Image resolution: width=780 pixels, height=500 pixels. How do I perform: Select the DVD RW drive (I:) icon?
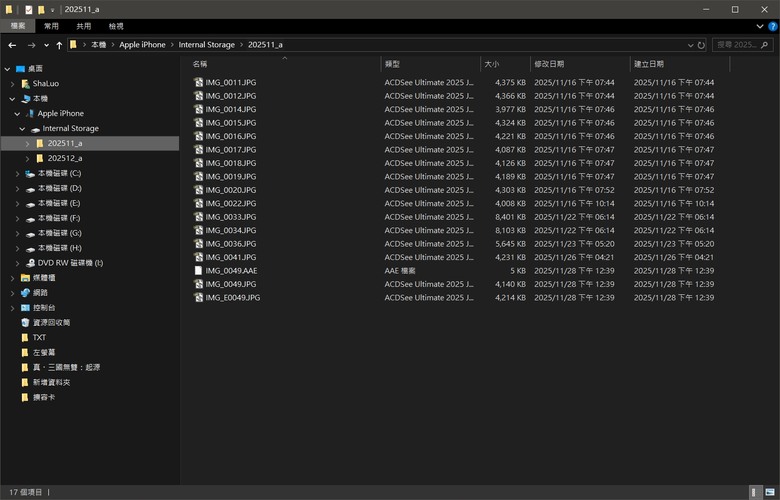click(30, 263)
